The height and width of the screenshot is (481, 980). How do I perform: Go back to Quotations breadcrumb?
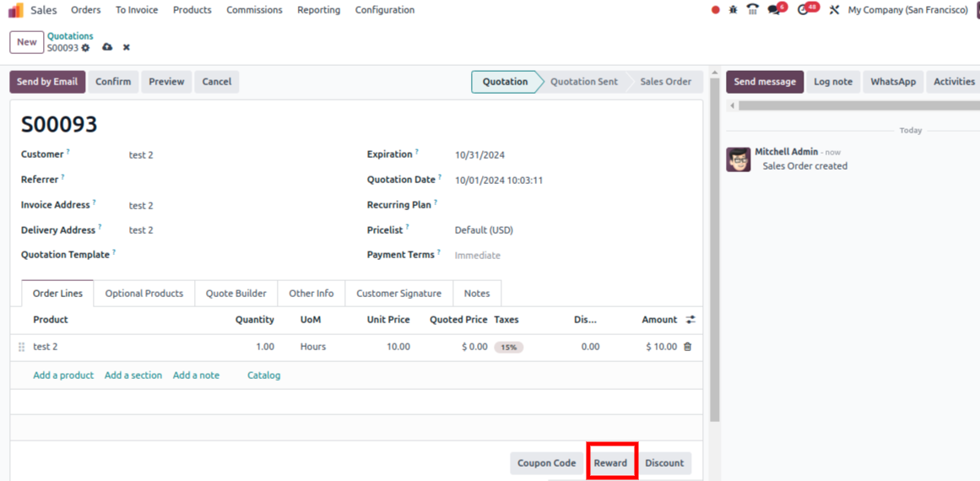pyautogui.click(x=71, y=36)
